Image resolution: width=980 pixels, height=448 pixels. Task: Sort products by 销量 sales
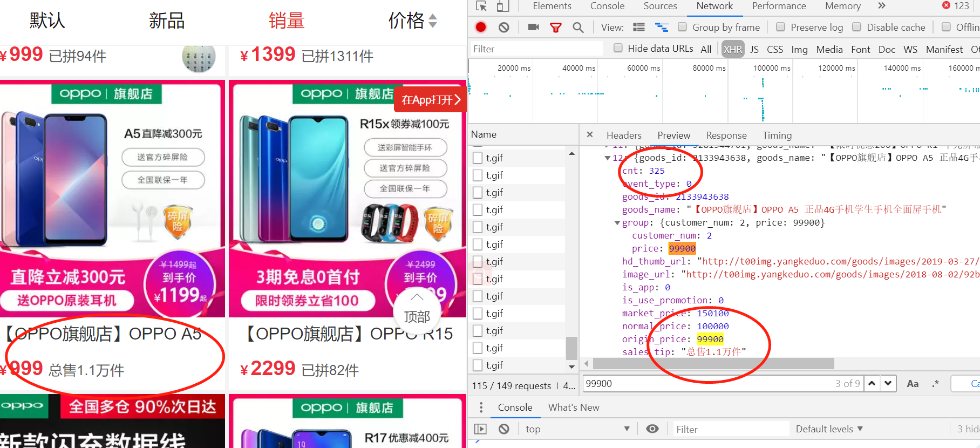pos(287,21)
